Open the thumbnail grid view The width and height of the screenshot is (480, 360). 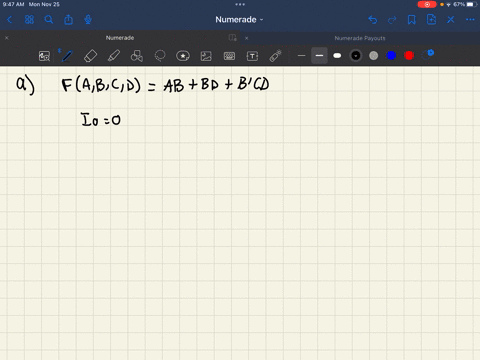click(29, 20)
